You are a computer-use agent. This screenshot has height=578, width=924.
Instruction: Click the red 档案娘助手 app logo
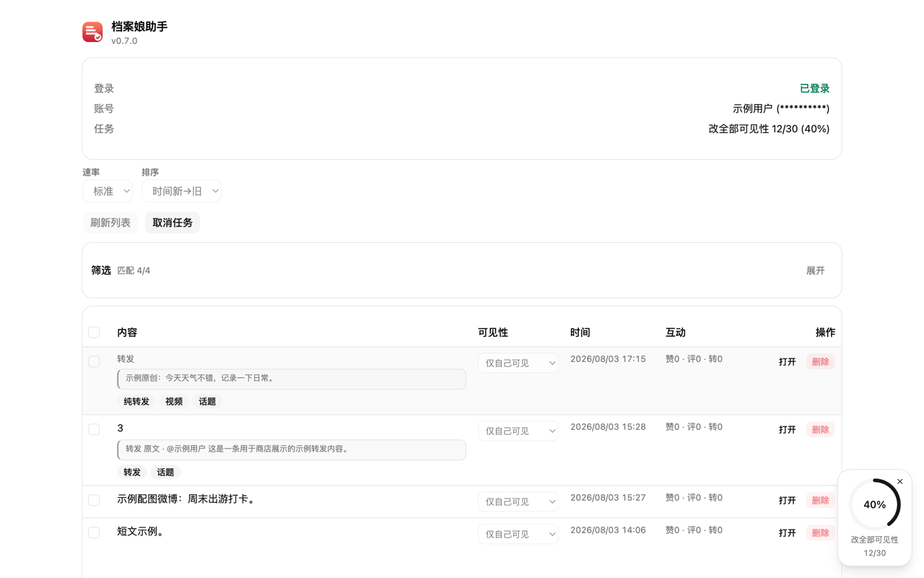click(92, 32)
